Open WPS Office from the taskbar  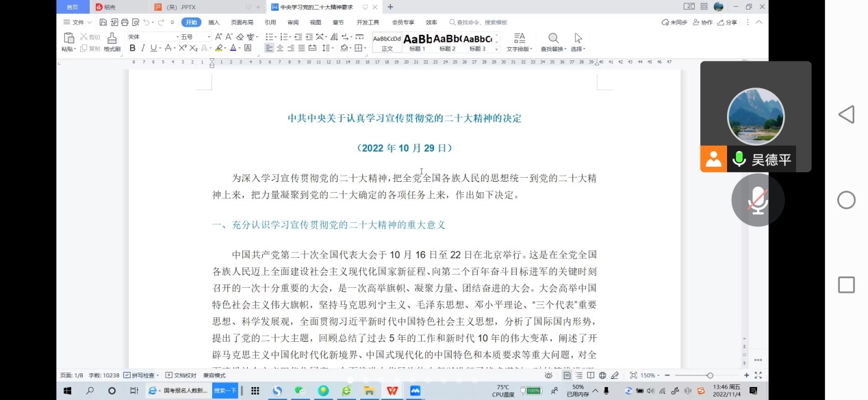[392, 391]
